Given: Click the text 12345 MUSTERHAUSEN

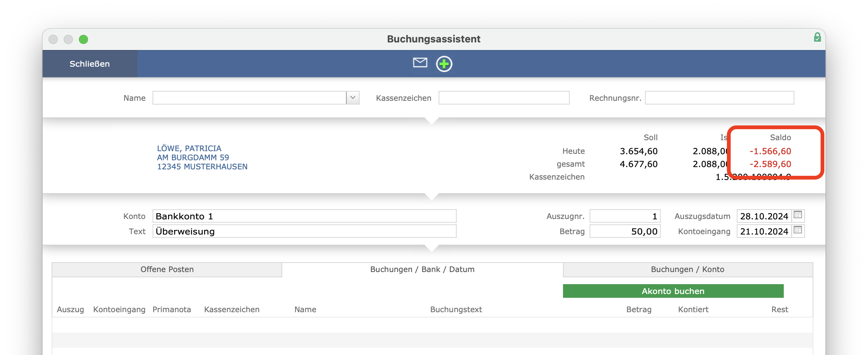Looking at the screenshot, I should coord(202,167).
